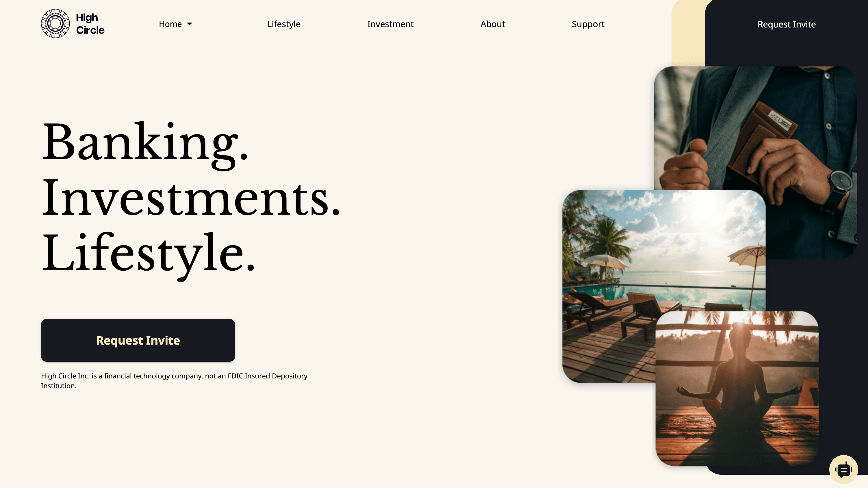Viewport: 868px width, 488px height.
Task: Click Request Invite in the top navigation
Action: tap(787, 24)
